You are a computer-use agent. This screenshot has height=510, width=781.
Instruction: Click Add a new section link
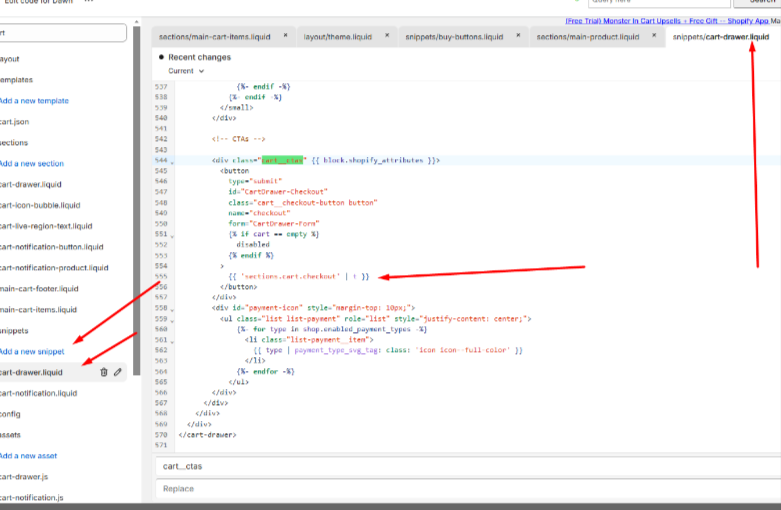[x=32, y=163]
